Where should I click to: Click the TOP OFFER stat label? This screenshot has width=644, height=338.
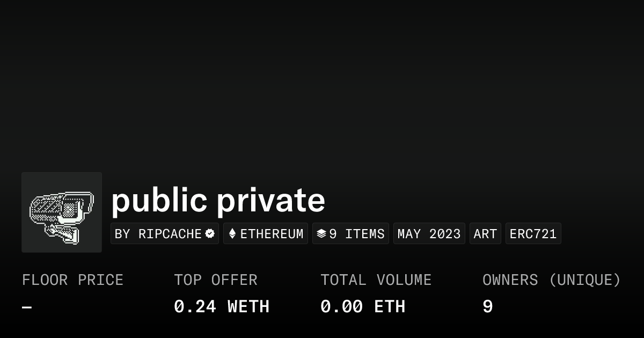point(215,280)
